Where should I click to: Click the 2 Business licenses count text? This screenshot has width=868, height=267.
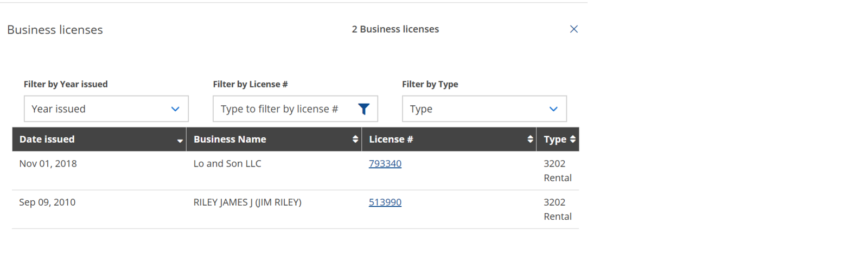click(395, 29)
